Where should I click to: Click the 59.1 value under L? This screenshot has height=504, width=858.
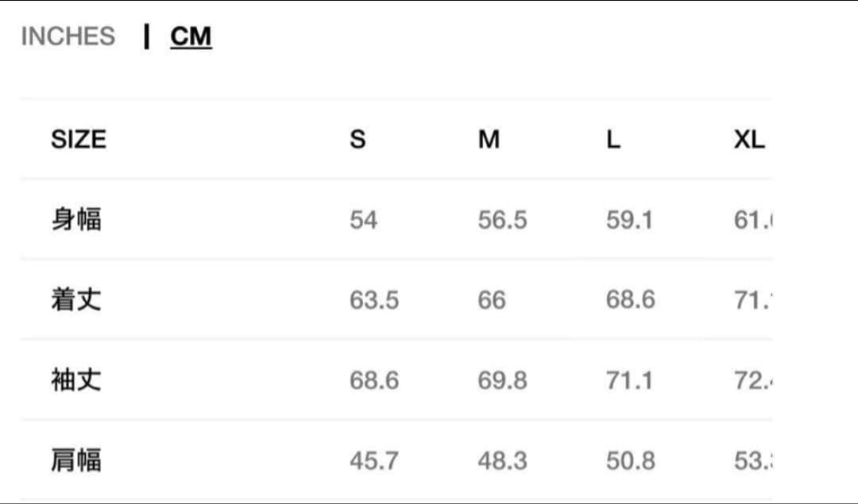[629, 220]
